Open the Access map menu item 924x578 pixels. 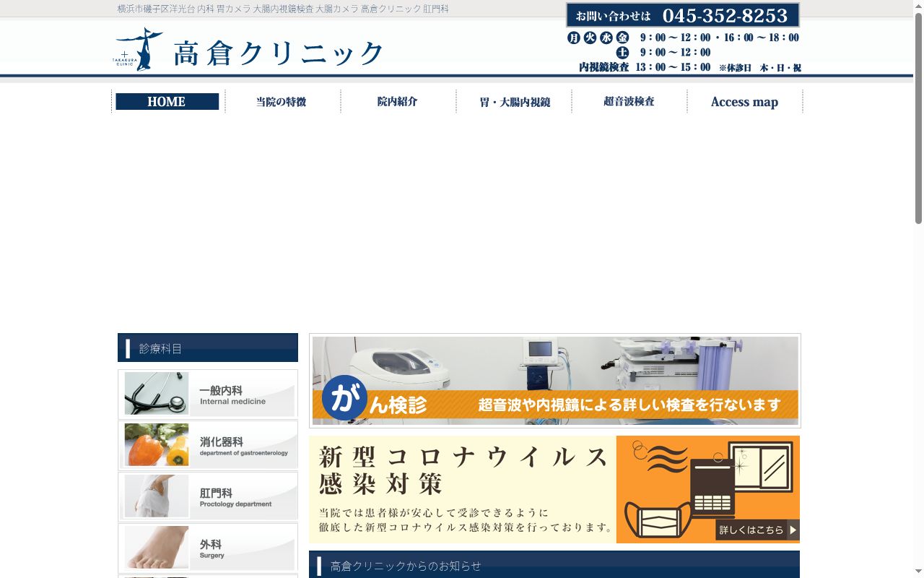744,102
